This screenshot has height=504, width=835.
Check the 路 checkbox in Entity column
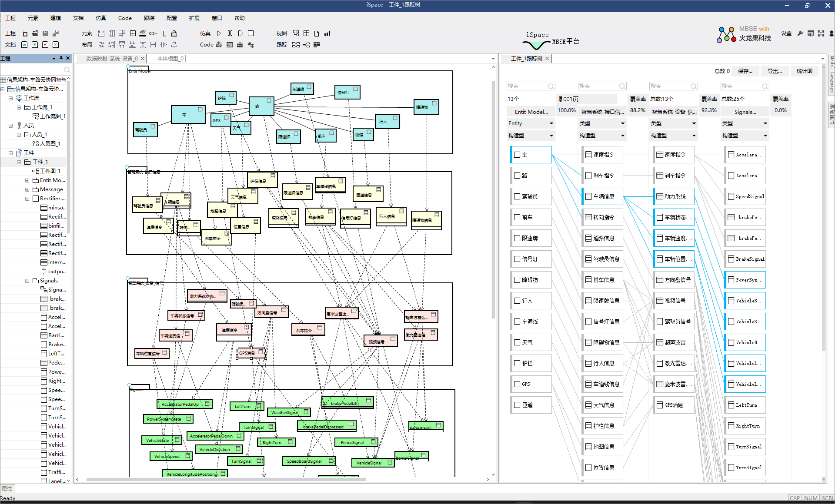coord(517,176)
